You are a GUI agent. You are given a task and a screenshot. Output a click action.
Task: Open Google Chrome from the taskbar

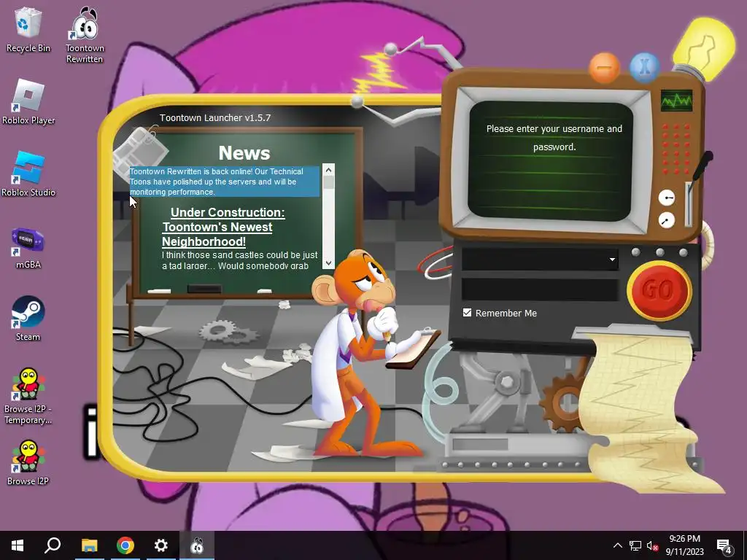(x=125, y=545)
